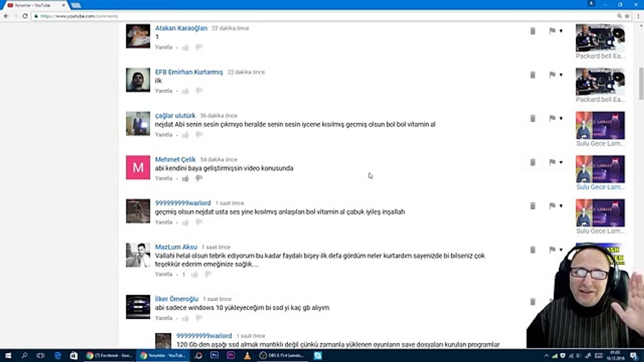Open EFB Emirhan Kurtarmış's channel link
Image resolution: width=644 pixels, height=362 pixels.
tap(189, 72)
